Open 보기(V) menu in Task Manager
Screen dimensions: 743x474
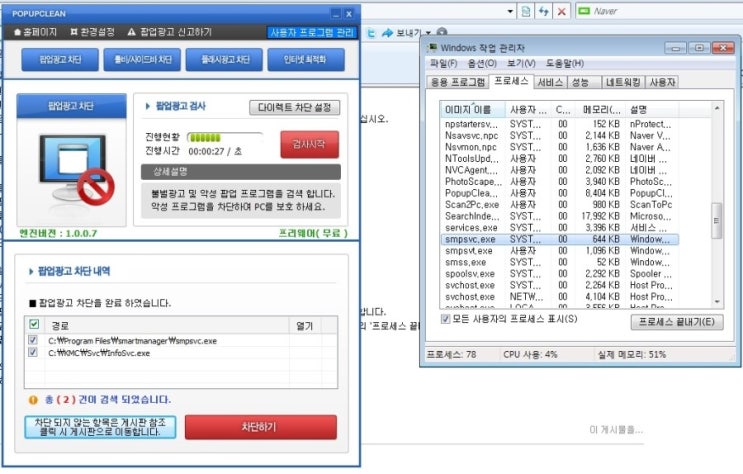(x=521, y=64)
